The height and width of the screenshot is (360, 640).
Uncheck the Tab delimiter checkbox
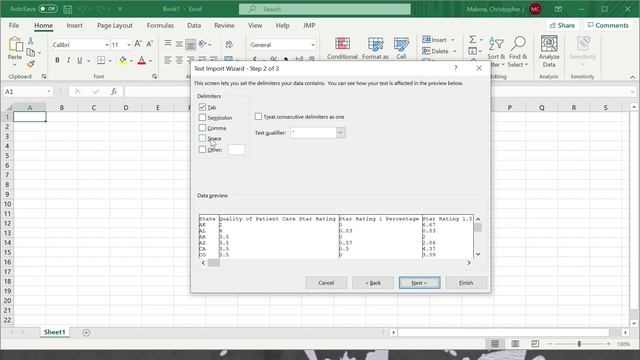(202, 107)
